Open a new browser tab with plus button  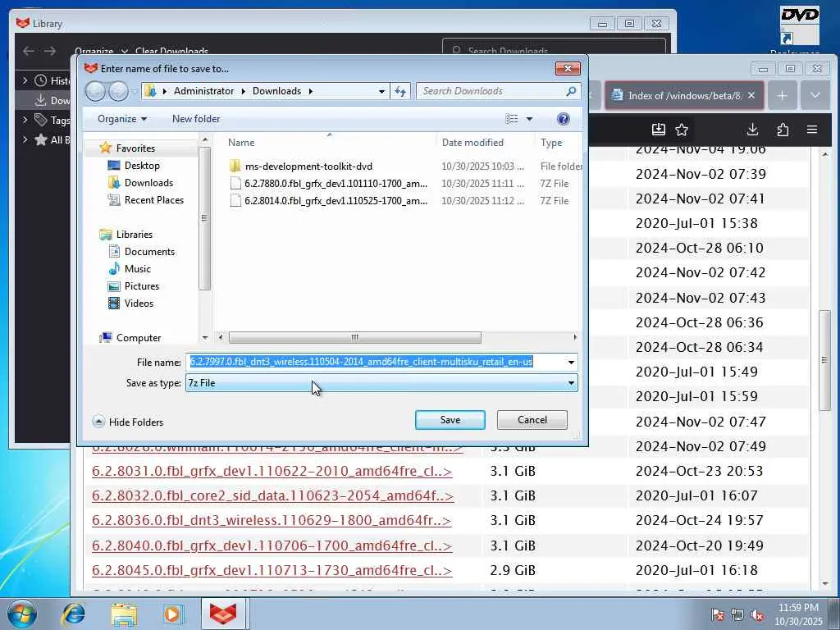click(x=782, y=95)
